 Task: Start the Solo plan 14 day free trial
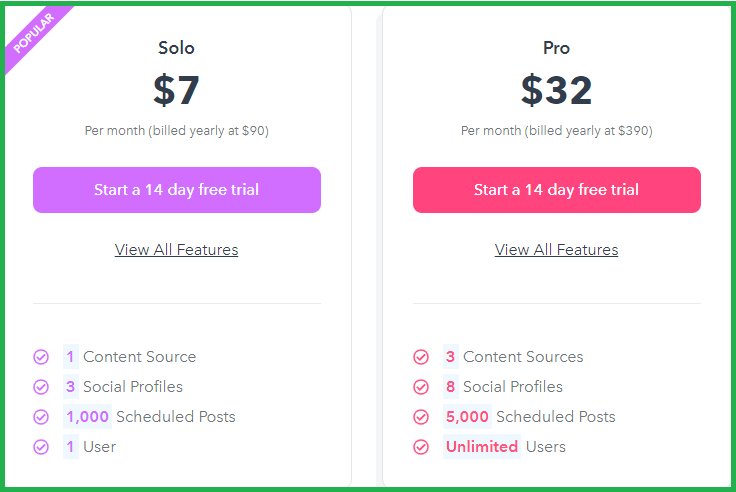pos(177,190)
